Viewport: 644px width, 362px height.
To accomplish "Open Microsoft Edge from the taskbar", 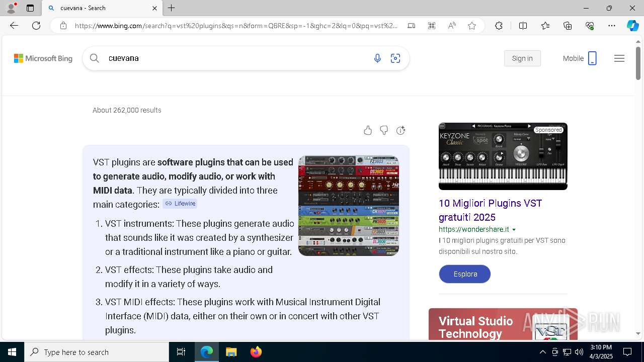I will coord(207,352).
